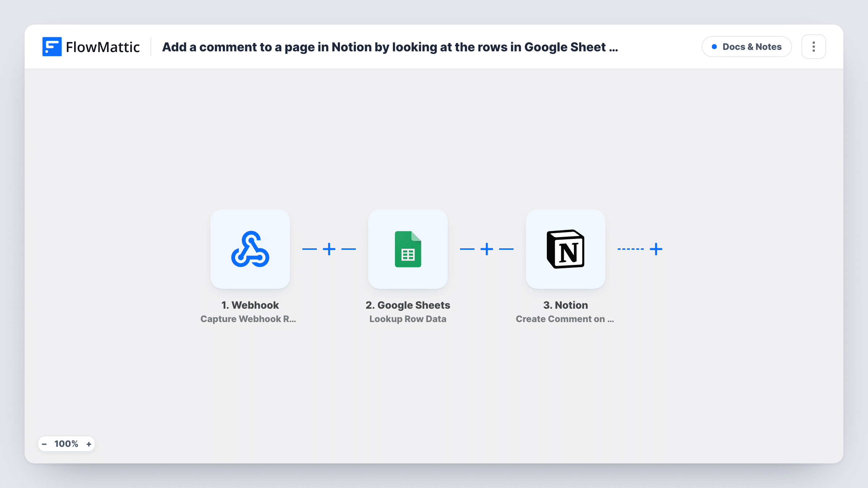Image resolution: width=868 pixels, height=488 pixels.
Task: Click the '3. Notion' label
Action: click(566, 305)
